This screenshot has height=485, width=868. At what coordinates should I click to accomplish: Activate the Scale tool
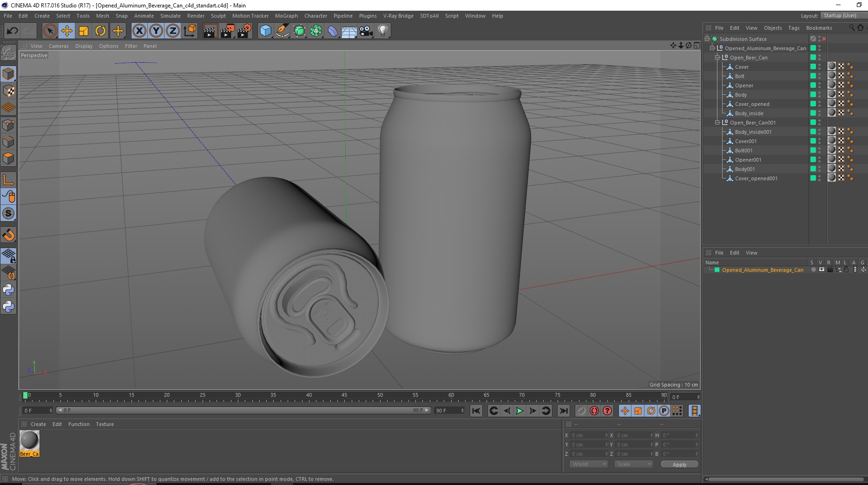tap(84, 31)
